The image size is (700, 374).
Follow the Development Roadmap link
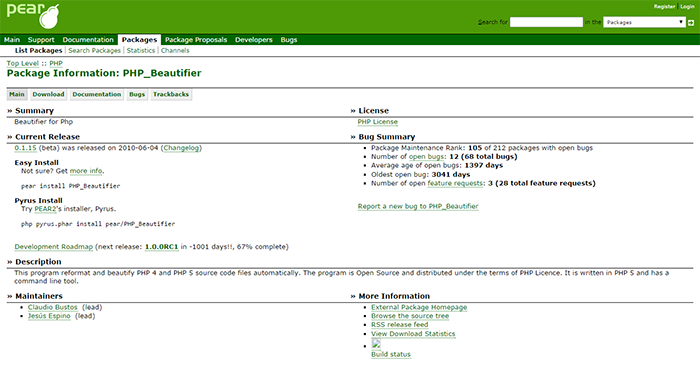(x=54, y=246)
